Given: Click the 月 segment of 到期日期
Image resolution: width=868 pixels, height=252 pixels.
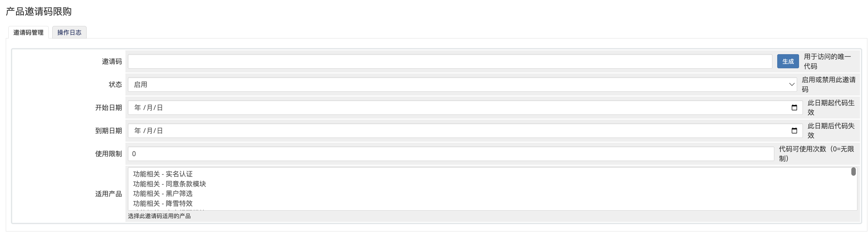Looking at the screenshot, I should pyautogui.click(x=149, y=131).
